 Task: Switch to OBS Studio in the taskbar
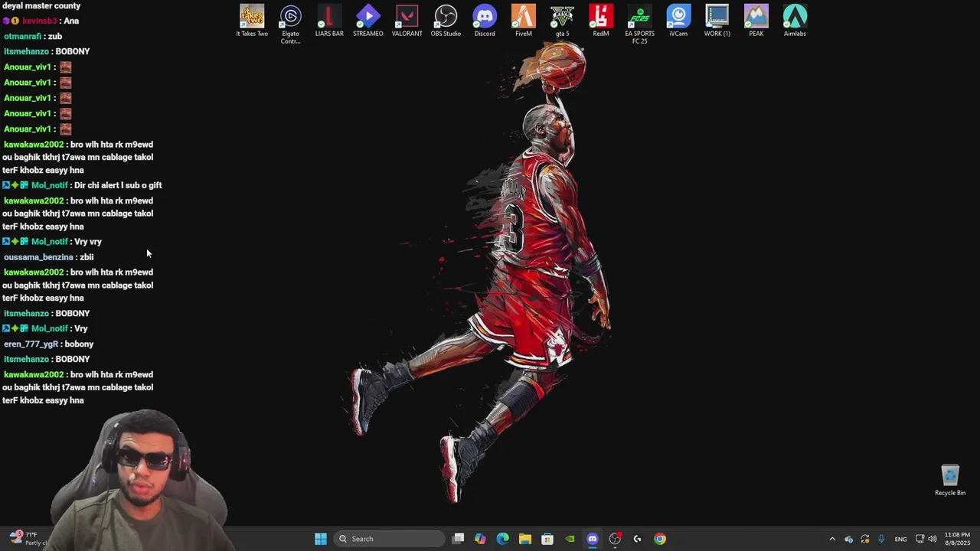click(615, 539)
